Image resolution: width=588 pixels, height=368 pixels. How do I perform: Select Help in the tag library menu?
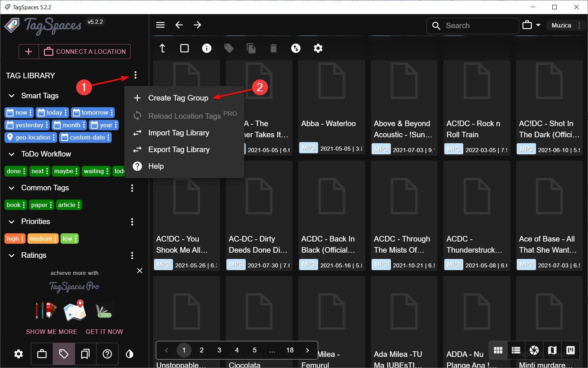click(x=184, y=166)
